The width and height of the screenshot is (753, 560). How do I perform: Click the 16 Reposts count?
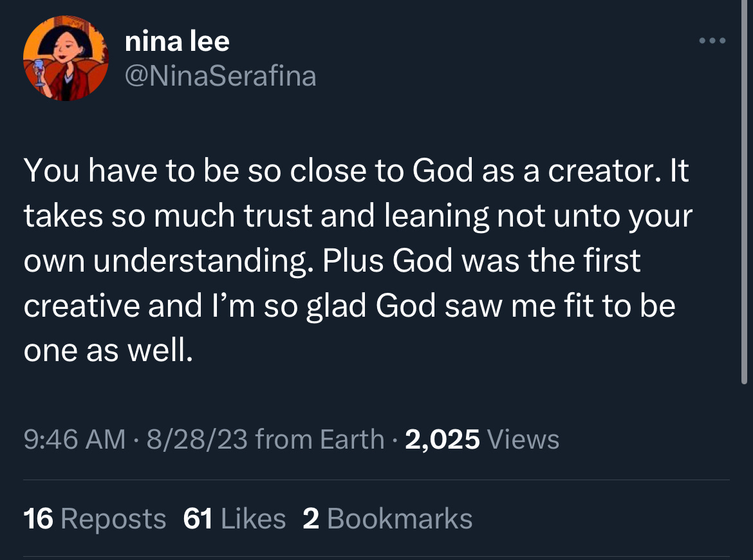coord(92,518)
